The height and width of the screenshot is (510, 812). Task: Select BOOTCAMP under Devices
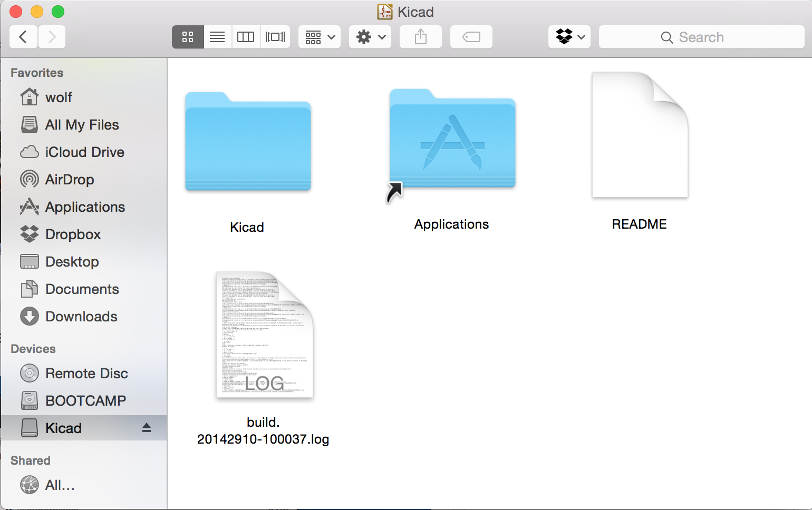pyautogui.click(x=85, y=401)
